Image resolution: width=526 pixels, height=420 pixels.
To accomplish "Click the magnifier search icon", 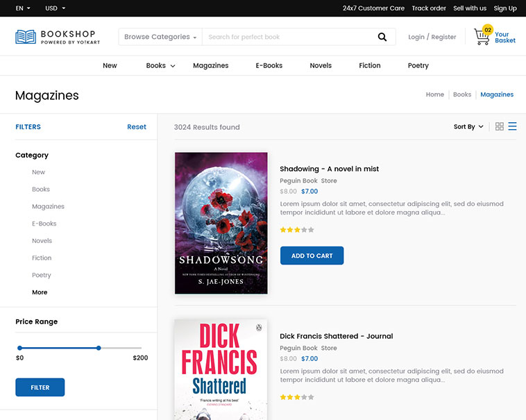I will point(382,37).
